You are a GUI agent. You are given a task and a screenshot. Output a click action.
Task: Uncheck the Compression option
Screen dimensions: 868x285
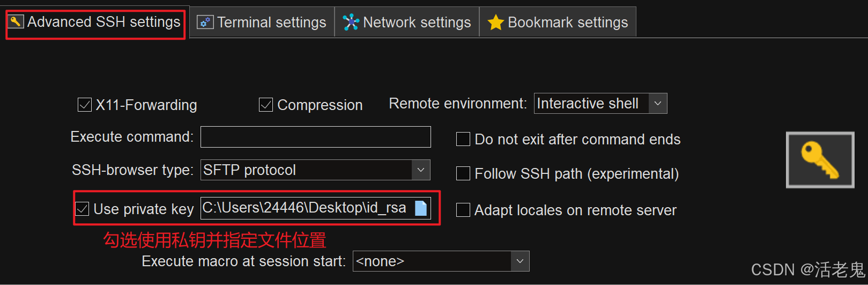coord(266,105)
